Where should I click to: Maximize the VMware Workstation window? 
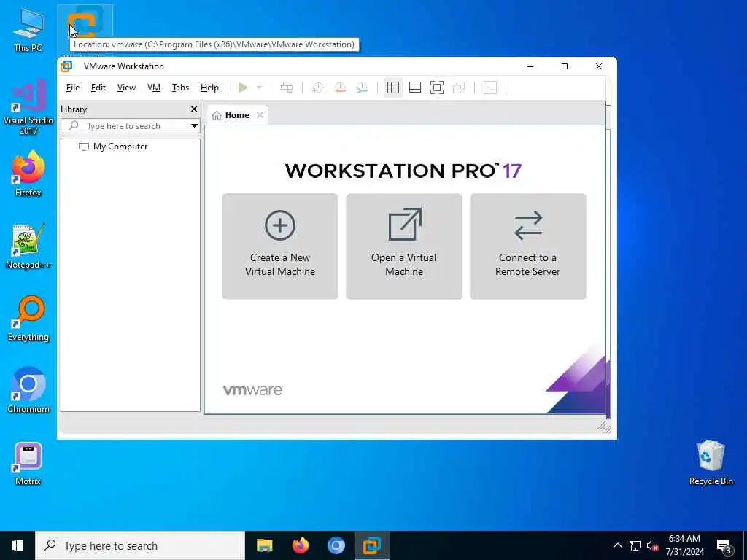point(565,66)
